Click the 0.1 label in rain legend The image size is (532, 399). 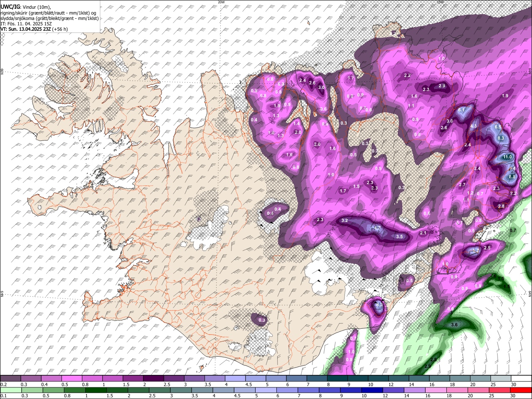coord(3,396)
